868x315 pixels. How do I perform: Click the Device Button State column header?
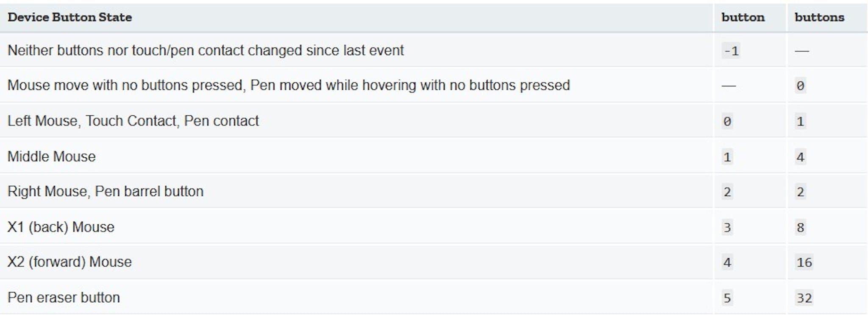(x=70, y=17)
